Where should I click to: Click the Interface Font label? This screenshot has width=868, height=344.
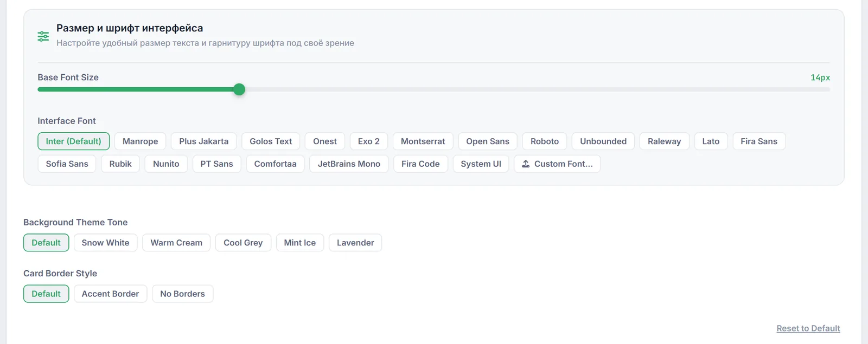67,121
